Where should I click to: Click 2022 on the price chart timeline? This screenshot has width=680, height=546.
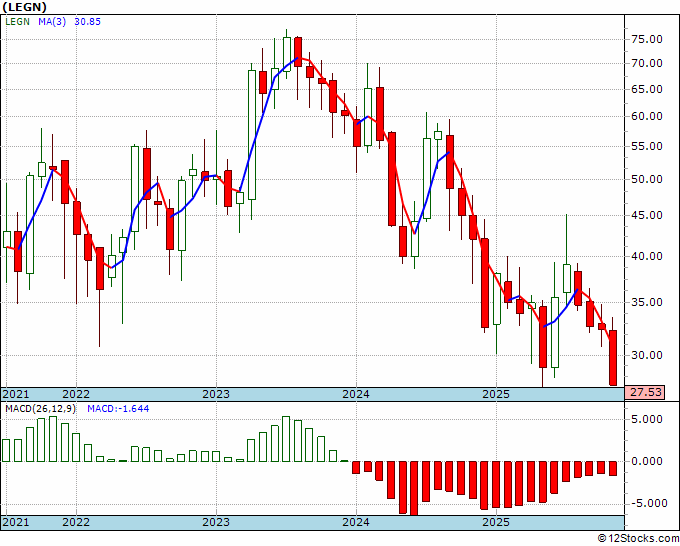coord(76,394)
